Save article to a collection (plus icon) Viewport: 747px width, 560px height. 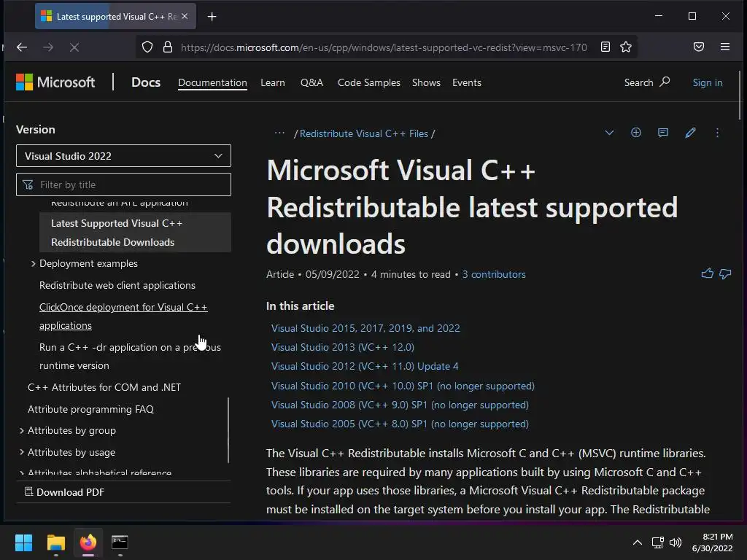click(x=635, y=133)
